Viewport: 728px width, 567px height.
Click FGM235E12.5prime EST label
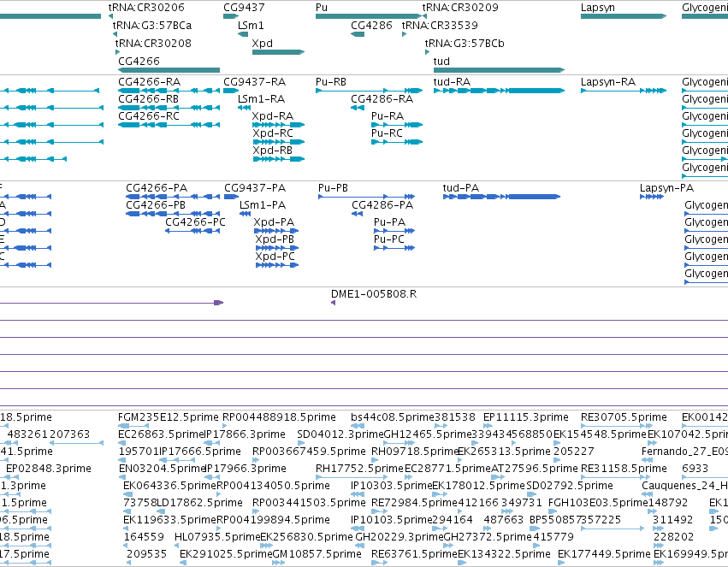(x=168, y=416)
